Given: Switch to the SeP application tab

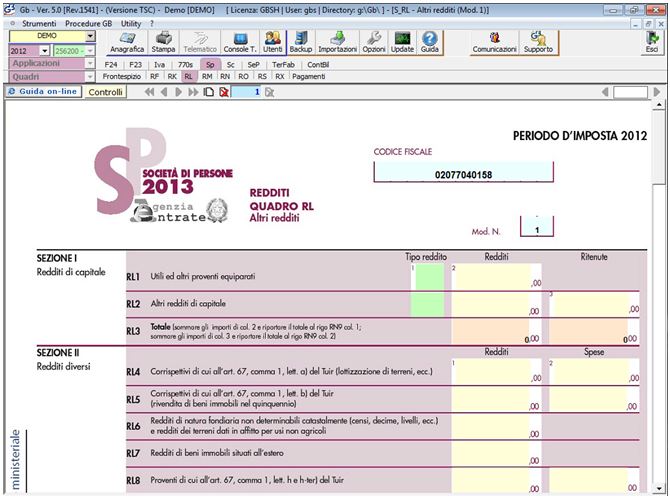Looking at the screenshot, I should (x=253, y=65).
